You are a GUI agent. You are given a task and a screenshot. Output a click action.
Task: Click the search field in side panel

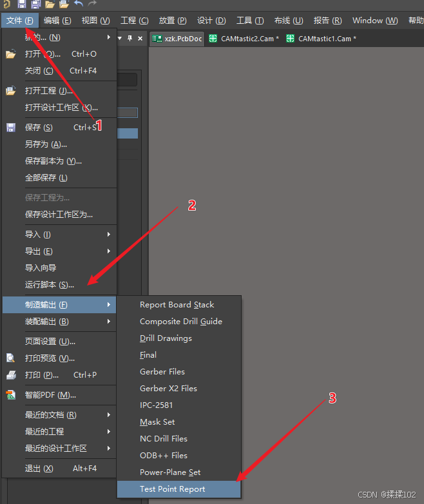point(127,80)
